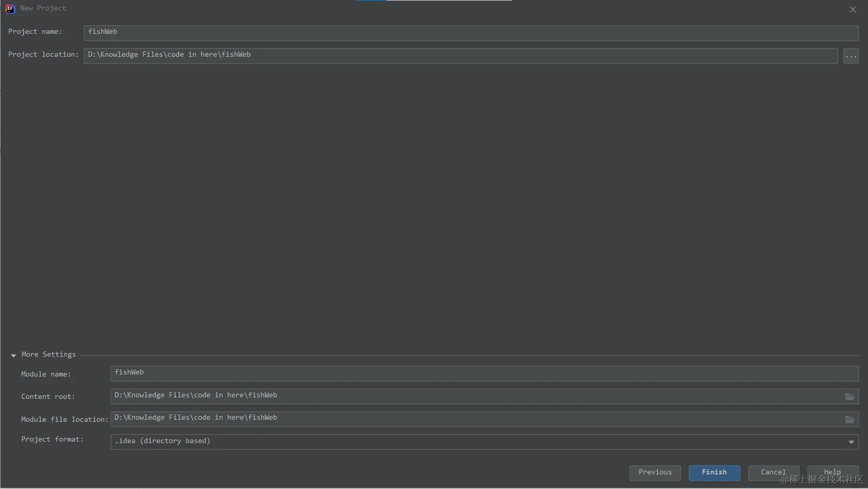868x489 pixels.
Task: Click the Project format label
Action: point(52,440)
